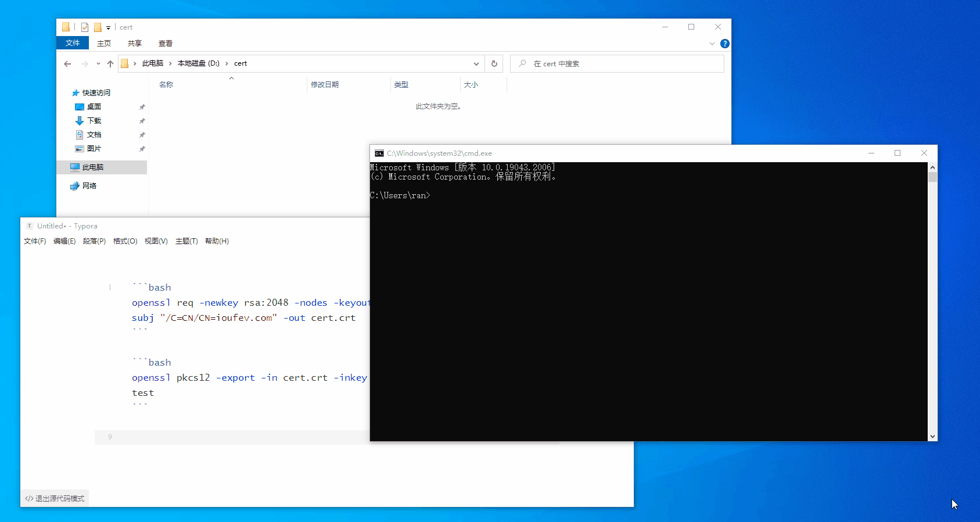Click the folder icon in Explorer address bar
The width and height of the screenshot is (980, 522).
pos(124,64)
